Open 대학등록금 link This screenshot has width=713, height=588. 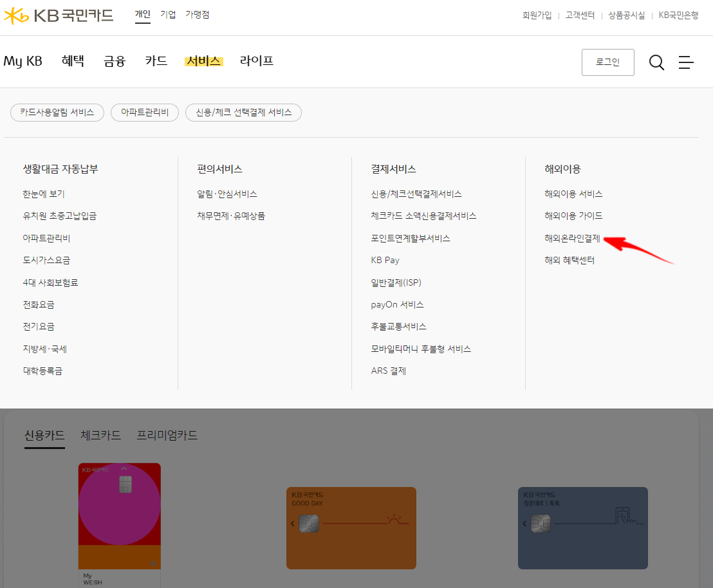click(42, 371)
